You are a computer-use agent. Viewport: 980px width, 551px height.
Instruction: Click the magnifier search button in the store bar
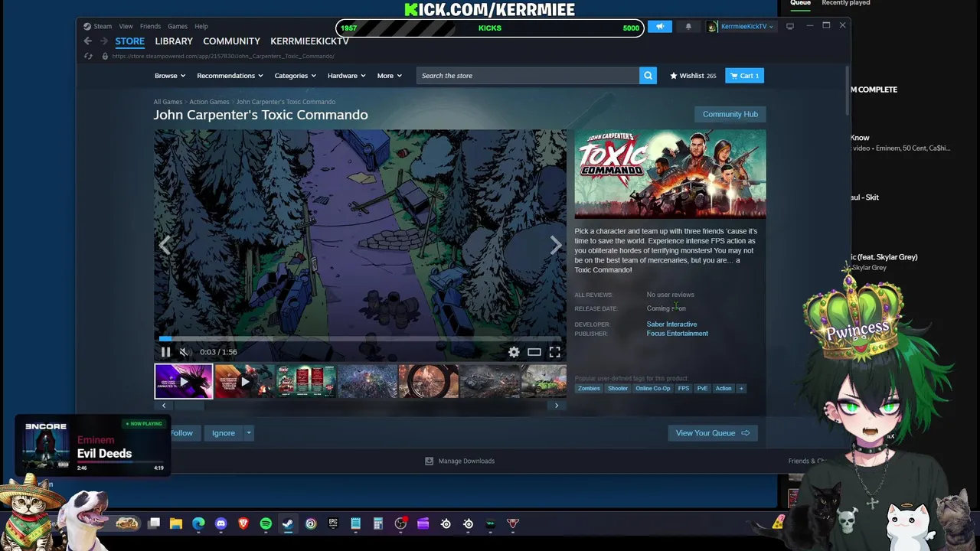point(648,76)
